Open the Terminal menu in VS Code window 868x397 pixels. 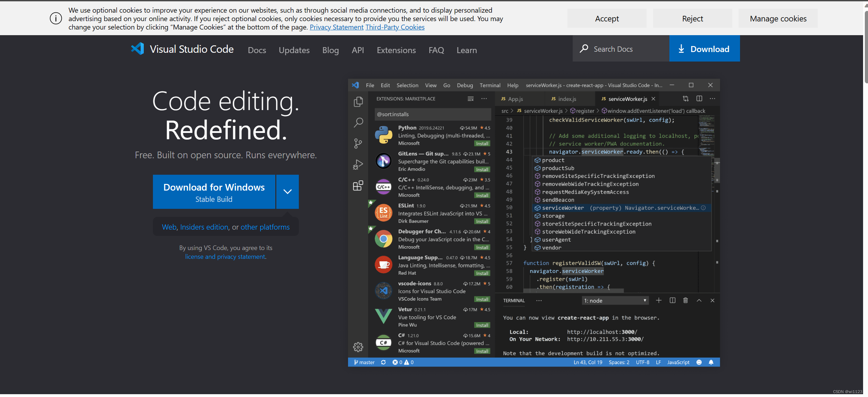click(490, 85)
